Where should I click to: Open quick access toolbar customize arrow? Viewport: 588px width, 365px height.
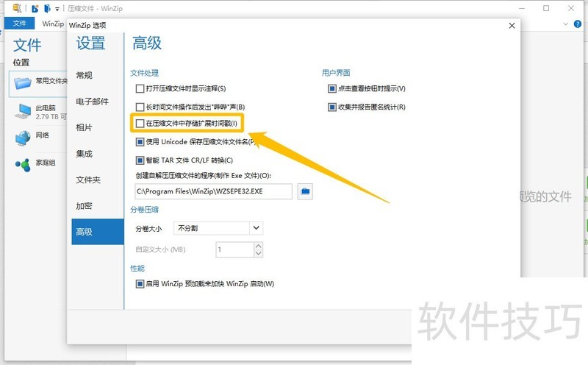57,9
